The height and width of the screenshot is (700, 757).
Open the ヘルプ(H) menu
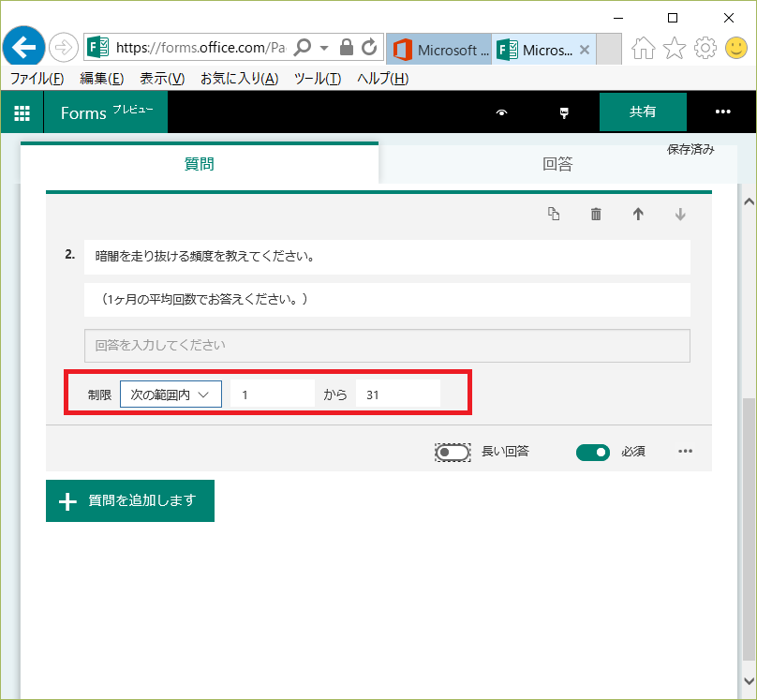(383, 78)
